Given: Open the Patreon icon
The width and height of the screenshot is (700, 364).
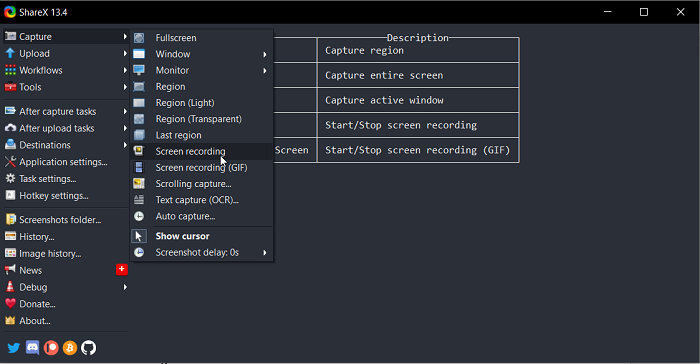Looking at the screenshot, I should (x=51, y=347).
